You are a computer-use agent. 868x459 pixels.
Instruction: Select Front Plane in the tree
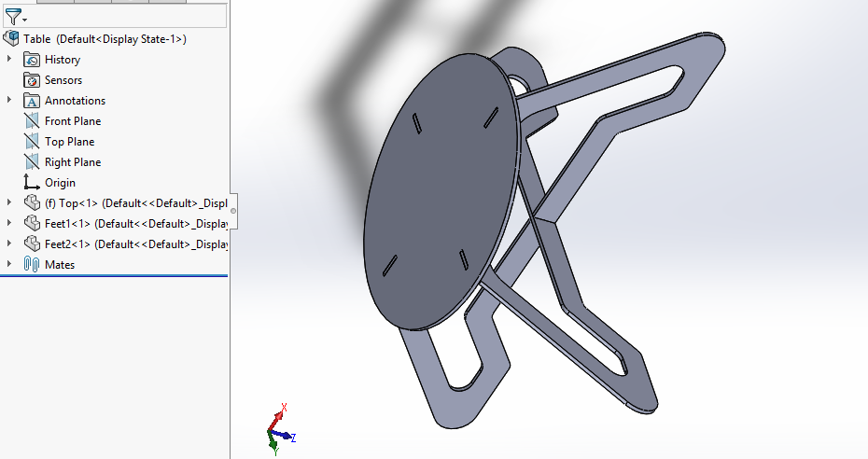(x=73, y=121)
